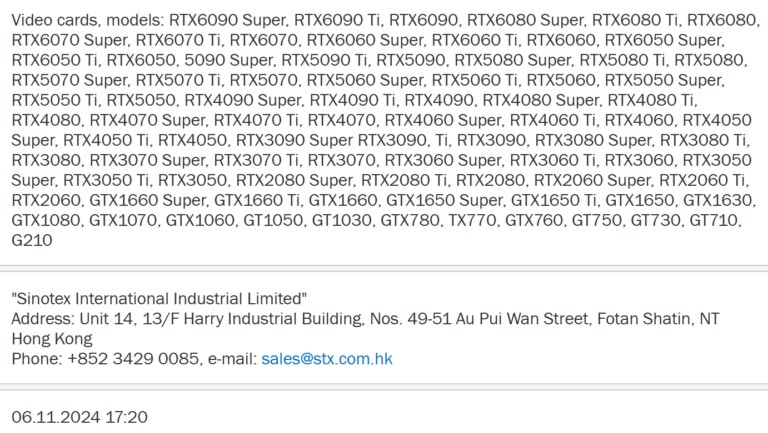
Task: Click the "Video cards, models:" label text
Action: click(x=88, y=20)
